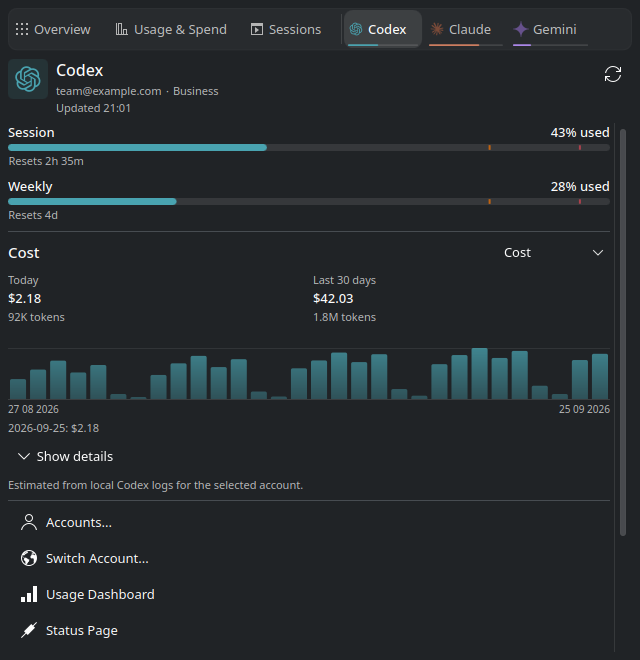Refresh Codex usage data
The image size is (640, 660).
click(x=613, y=75)
